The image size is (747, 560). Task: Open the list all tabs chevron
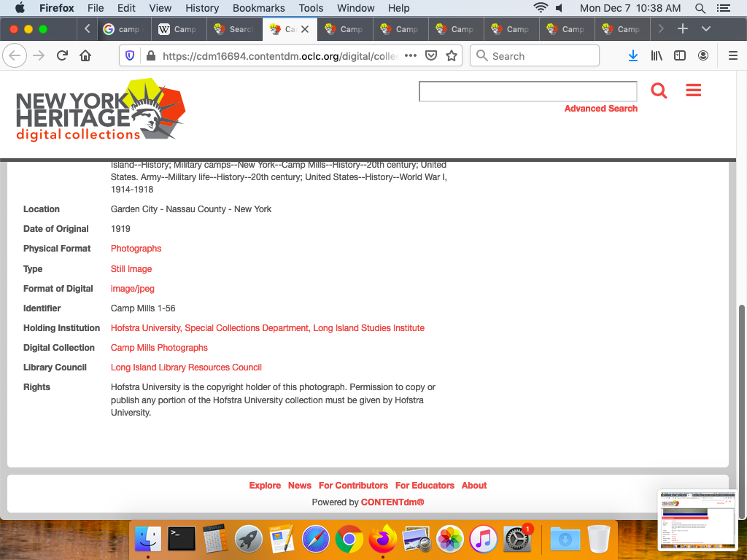click(x=705, y=29)
